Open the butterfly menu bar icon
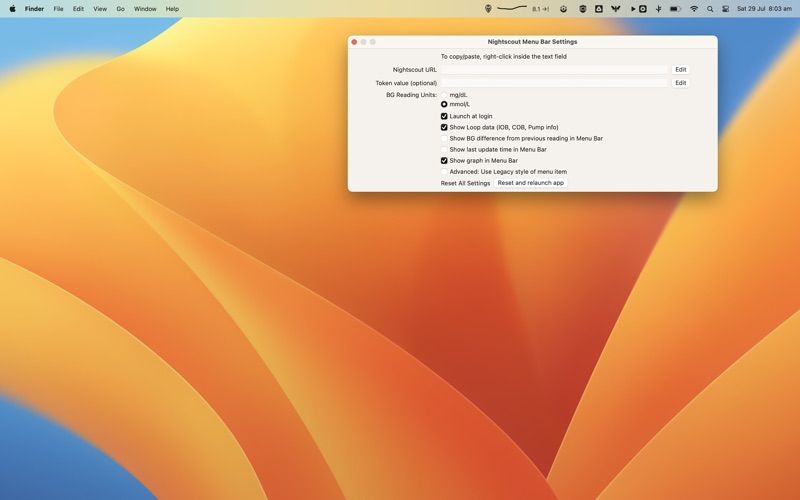Image resolution: width=800 pixels, height=500 pixels. pos(616,9)
